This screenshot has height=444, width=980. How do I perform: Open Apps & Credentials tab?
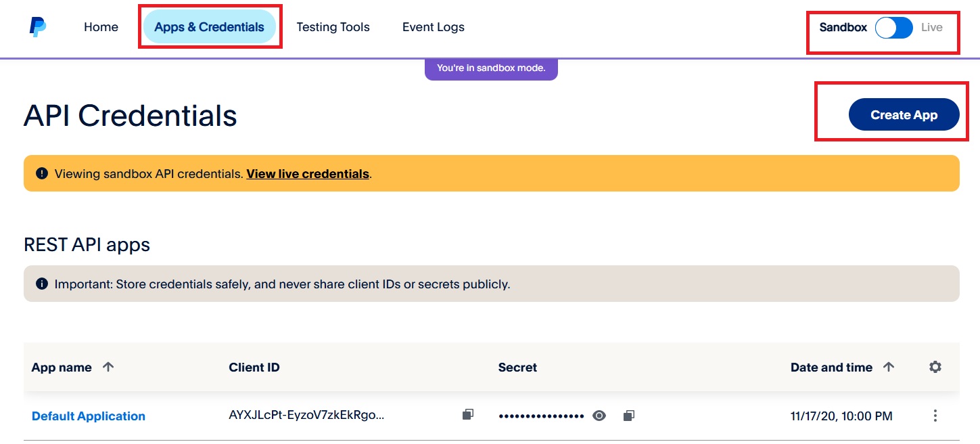(210, 27)
